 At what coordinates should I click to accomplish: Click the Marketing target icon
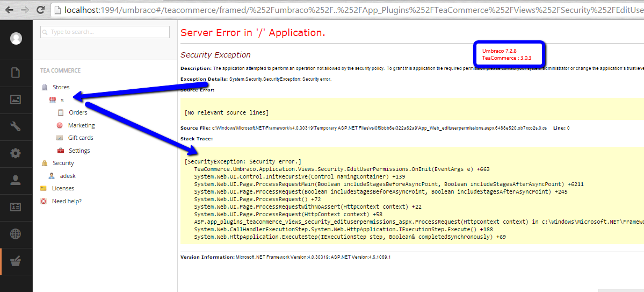(60, 125)
